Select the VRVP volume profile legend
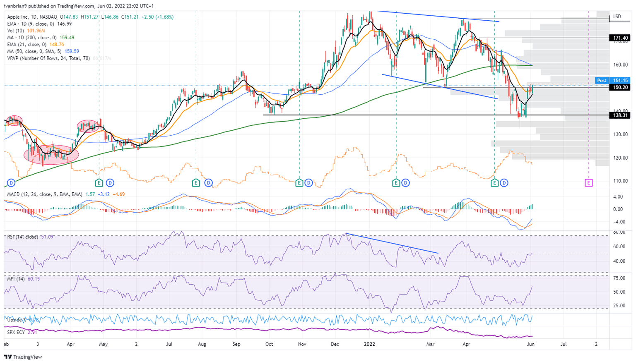This screenshot has height=364, width=636. coord(49,58)
